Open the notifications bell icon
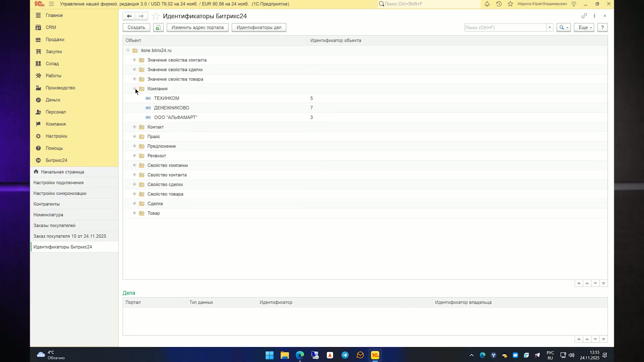644x362 pixels. point(487,4)
